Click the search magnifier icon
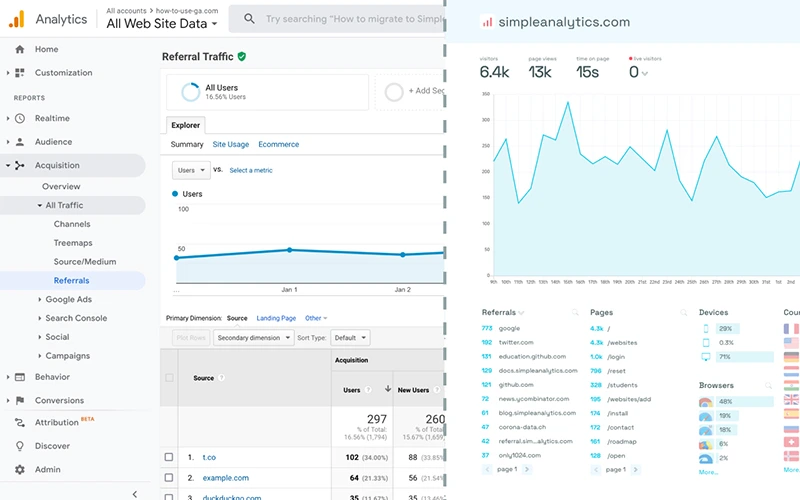 pos(249,19)
